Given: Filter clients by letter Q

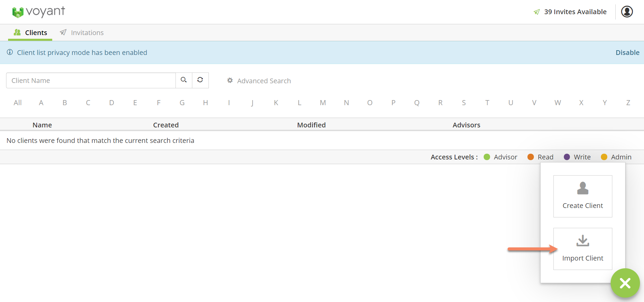Looking at the screenshot, I should [x=417, y=103].
